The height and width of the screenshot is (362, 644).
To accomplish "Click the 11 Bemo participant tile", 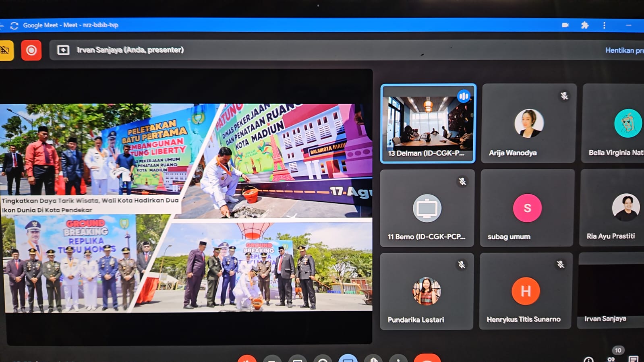I will pos(427,208).
